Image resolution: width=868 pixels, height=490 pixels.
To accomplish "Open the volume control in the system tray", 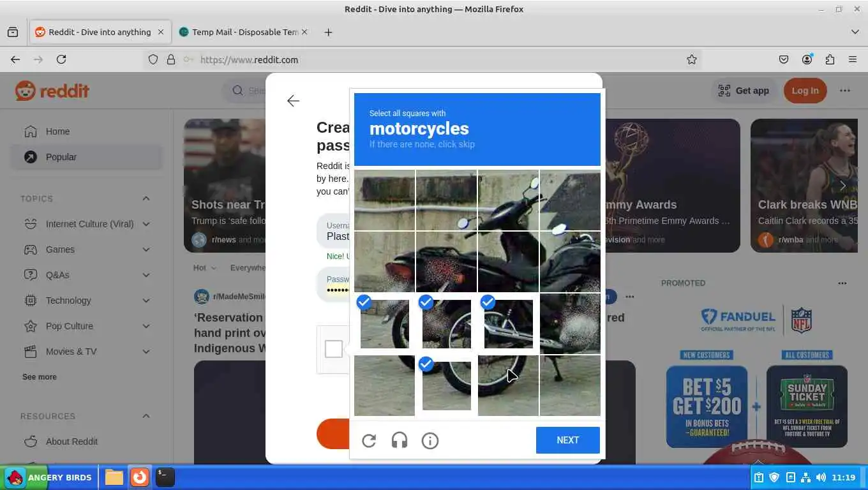I will 821,477.
